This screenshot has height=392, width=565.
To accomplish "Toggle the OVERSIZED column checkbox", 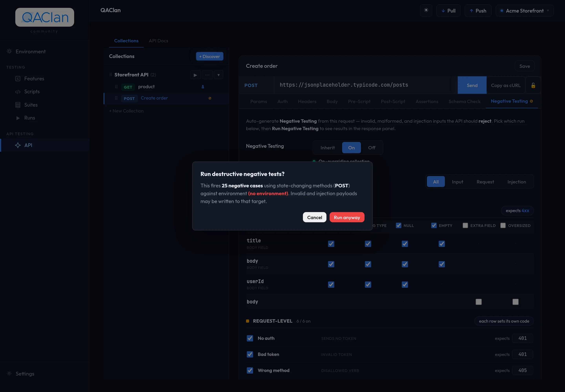I will pos(503,225).
